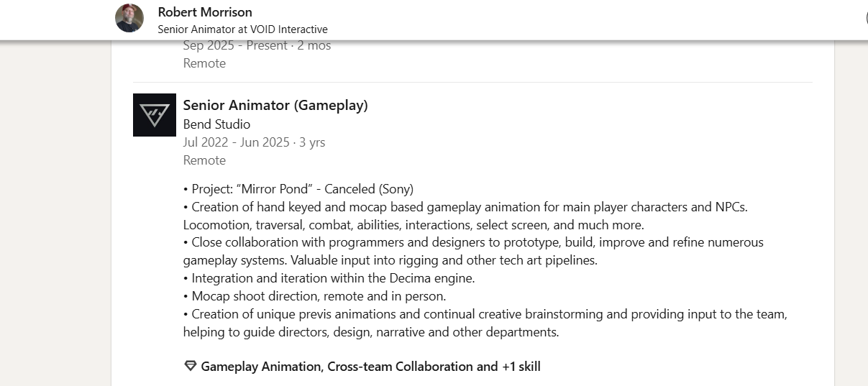Click the Locomotion, traversal, combat line
This screenshot has height=386, width=868.
(414, 225)
